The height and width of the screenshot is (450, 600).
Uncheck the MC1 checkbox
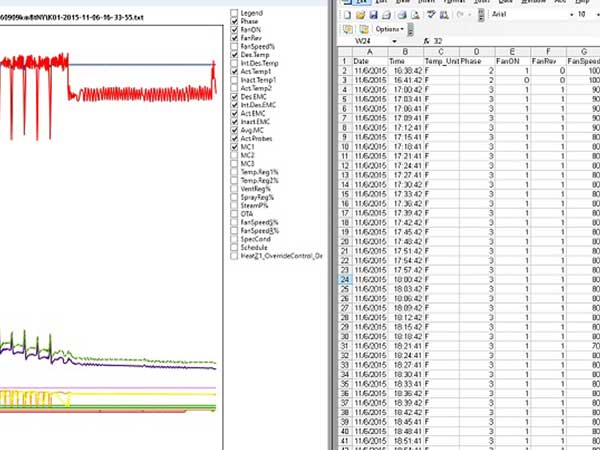click(234, 147)
